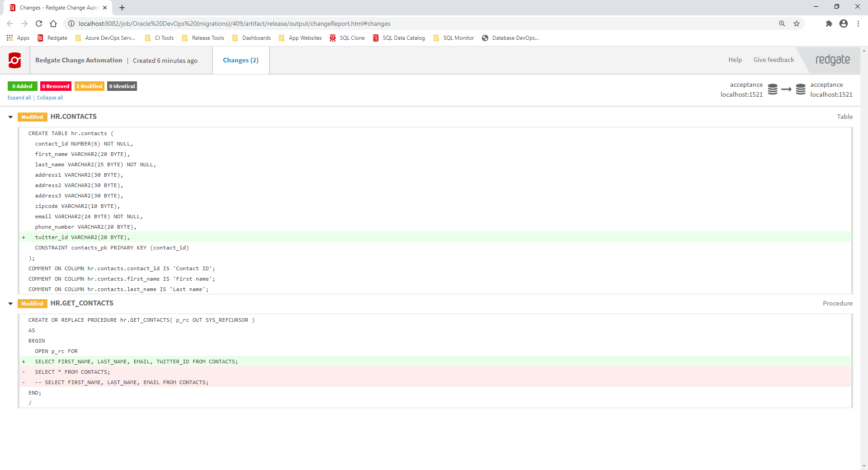Image resolution: width=868 pixels, height=470 pixels.
Task: Click the Expand all link
Action: [19, 98]
